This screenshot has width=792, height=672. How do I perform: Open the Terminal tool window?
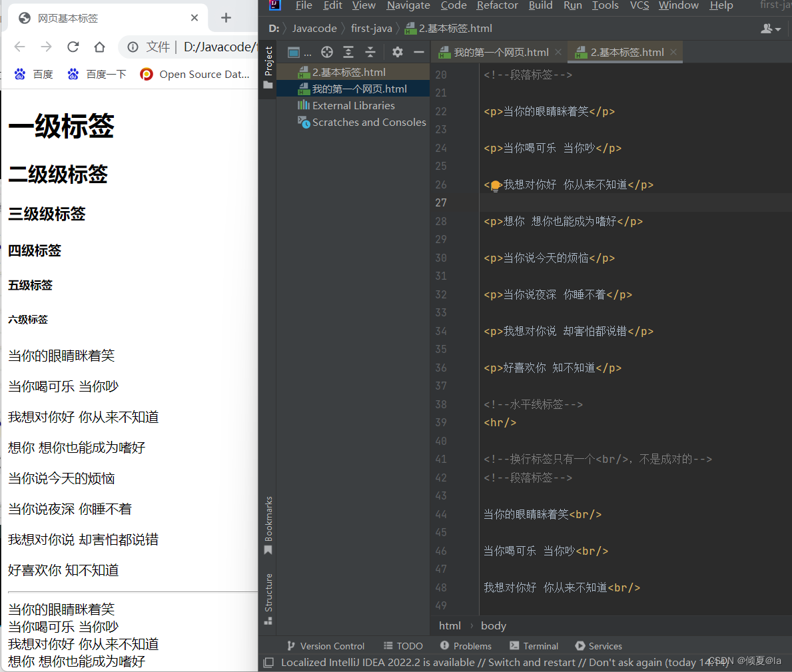[534, 646]
